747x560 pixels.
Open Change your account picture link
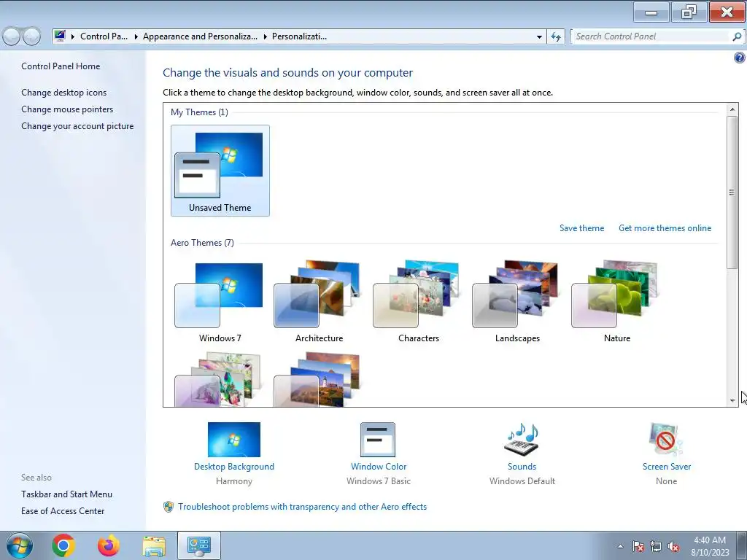tap(77, 126)
